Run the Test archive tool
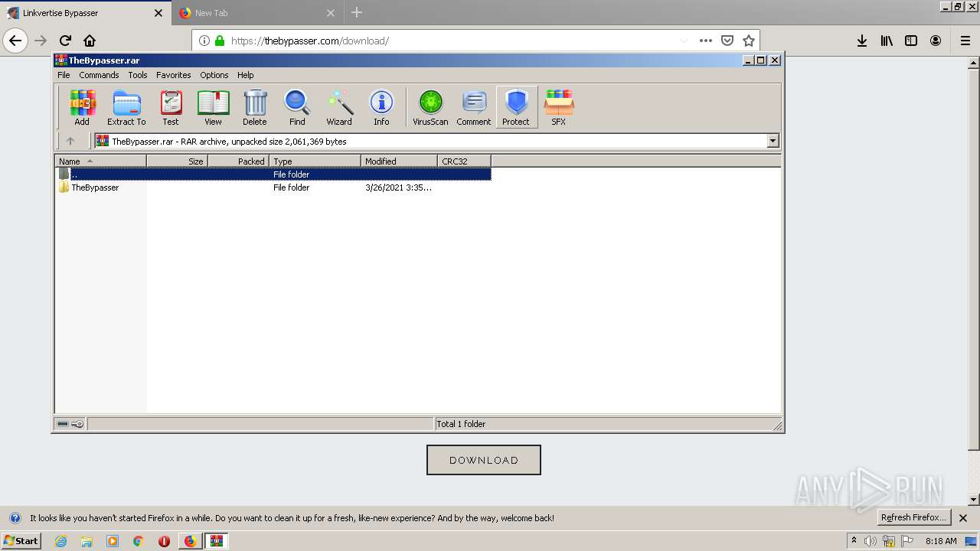This screenshot has height=551, width=980. (171, 107)
